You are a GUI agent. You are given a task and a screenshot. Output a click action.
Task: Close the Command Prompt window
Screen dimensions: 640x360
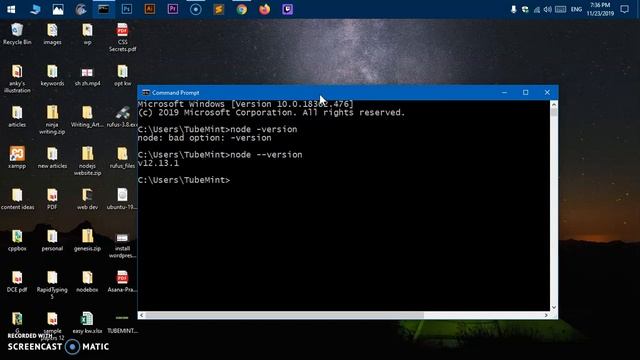pos(547,93)
